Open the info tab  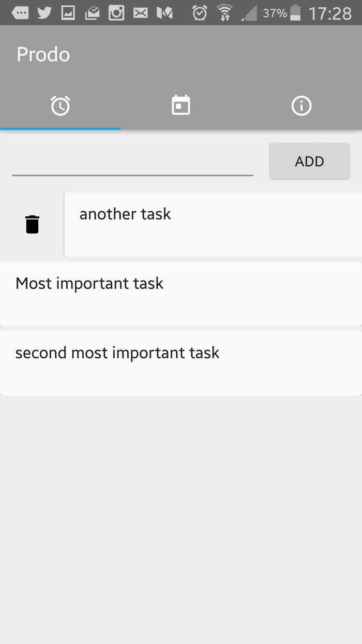(x=301, y=106)
